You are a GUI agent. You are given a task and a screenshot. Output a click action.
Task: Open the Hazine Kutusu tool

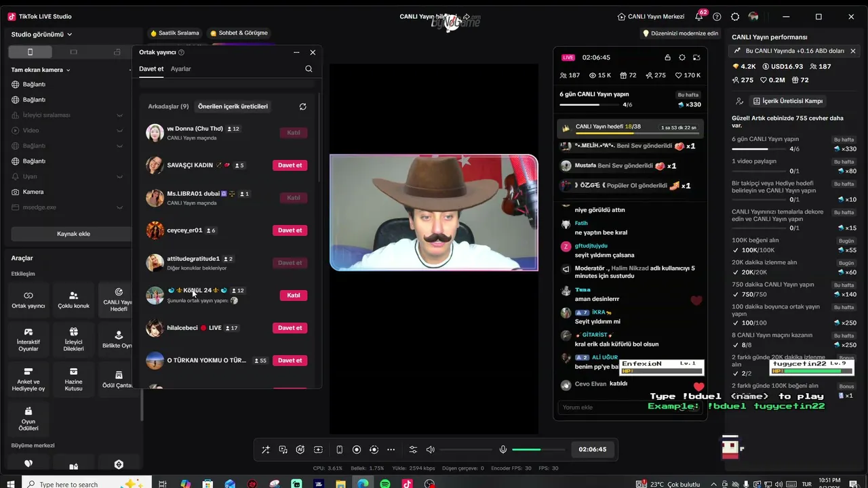click(x=73, y=379)
